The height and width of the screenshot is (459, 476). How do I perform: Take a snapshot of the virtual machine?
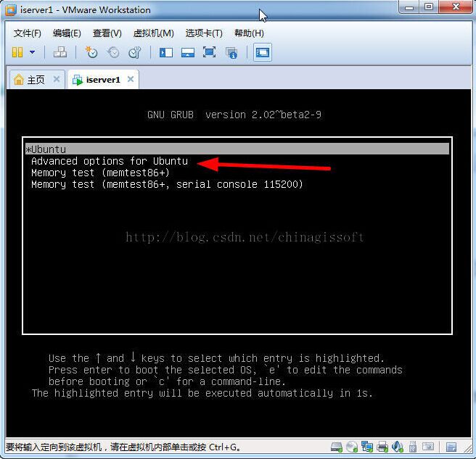pyautogui.click(x=91, y=52)
